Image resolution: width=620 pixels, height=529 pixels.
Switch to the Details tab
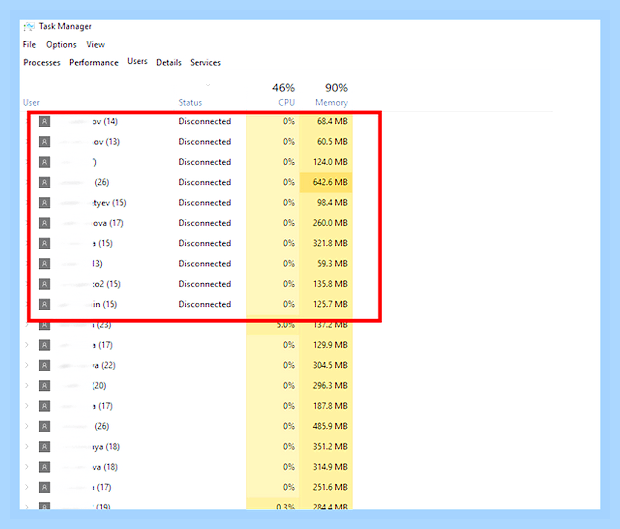pos(169,62)
